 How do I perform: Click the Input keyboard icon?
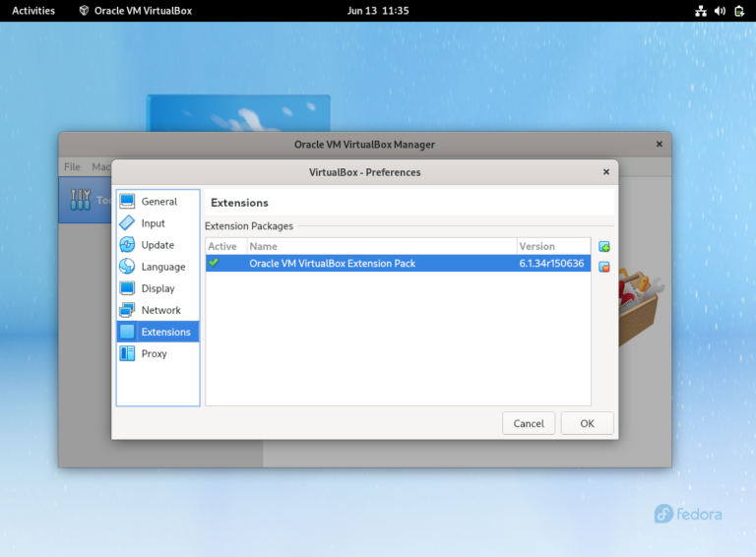[x=127, y=223]
